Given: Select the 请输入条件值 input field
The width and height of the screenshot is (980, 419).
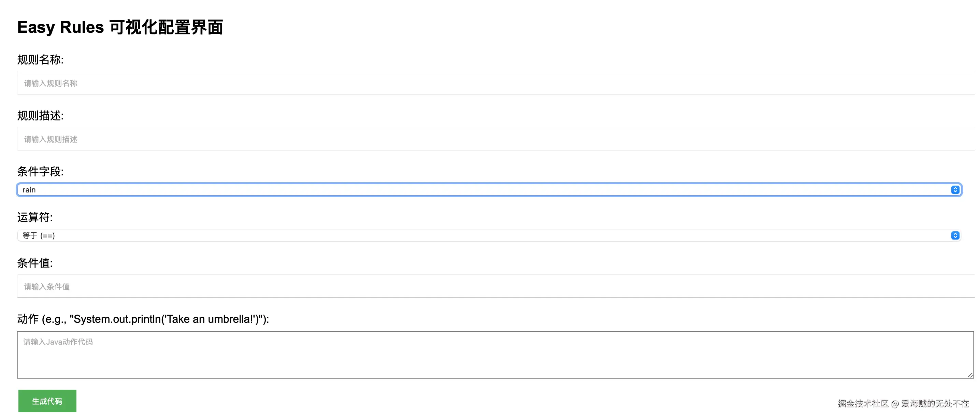Looking at the screenshot, I should pyautogui.click(x=494, y=286).
